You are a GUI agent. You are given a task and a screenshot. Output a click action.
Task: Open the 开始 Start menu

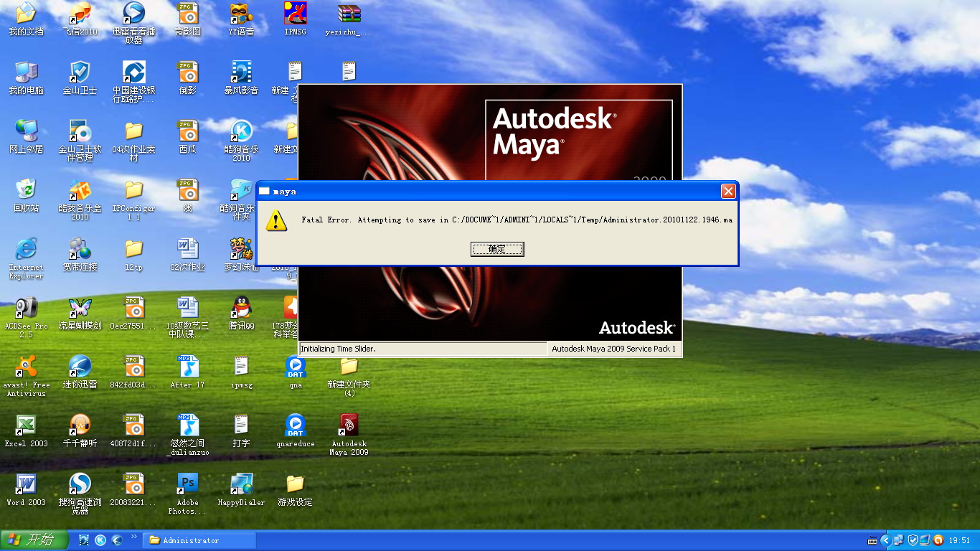tap(34, 540)
